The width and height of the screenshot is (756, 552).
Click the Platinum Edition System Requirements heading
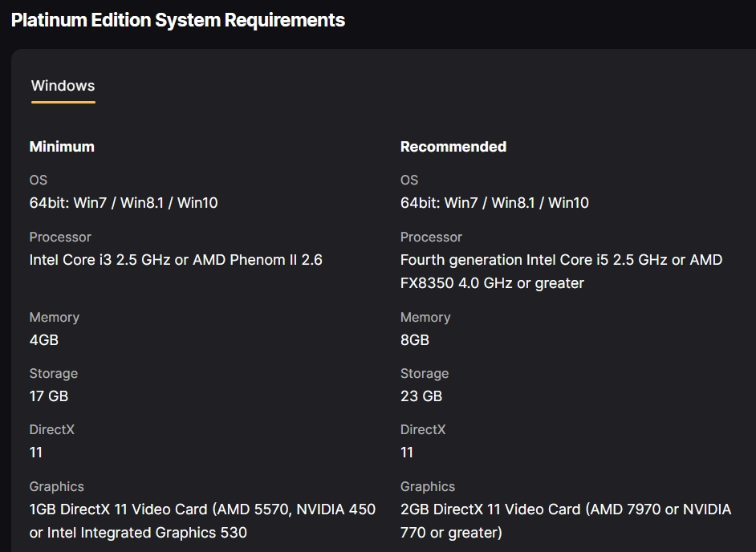click(x=178, y=20)
